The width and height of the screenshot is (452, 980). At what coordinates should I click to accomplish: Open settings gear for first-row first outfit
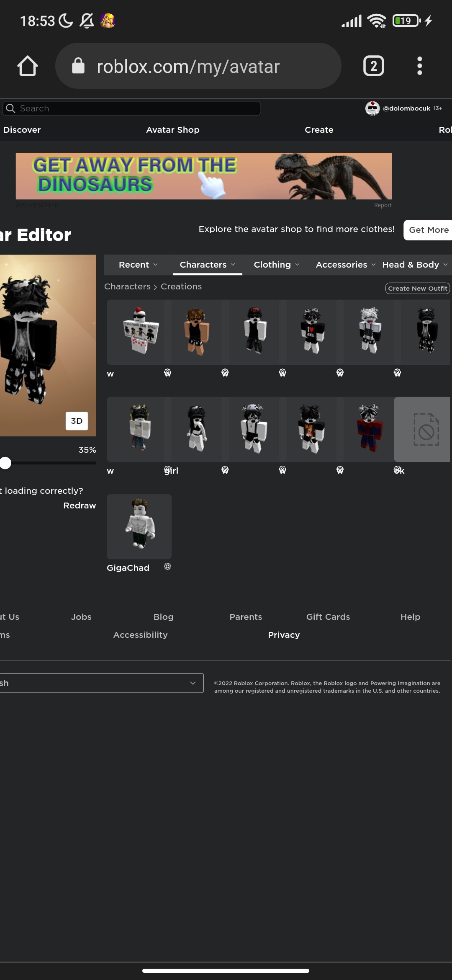coord(167,373)
